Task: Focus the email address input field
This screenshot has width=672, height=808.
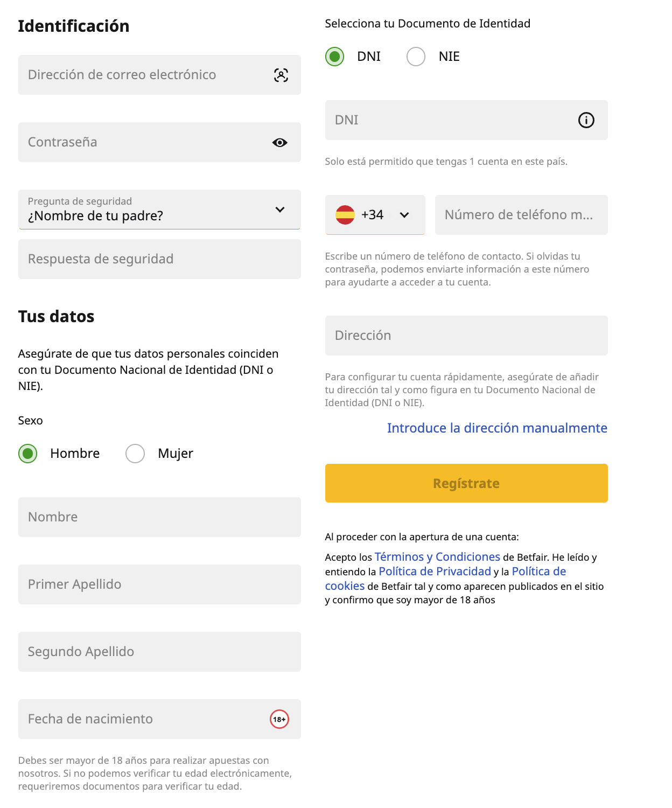Action: pyautogui.click(x=145, y=75)
